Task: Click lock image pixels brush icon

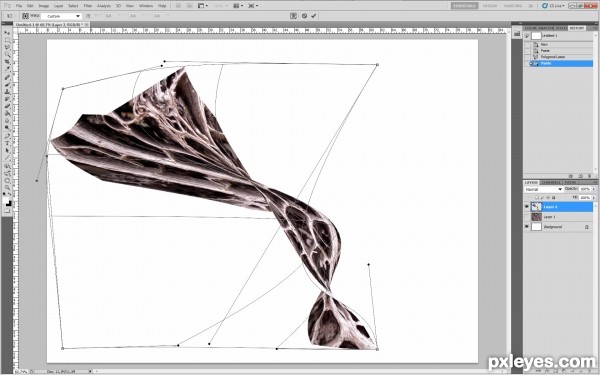Action: (x=542, y=197)
